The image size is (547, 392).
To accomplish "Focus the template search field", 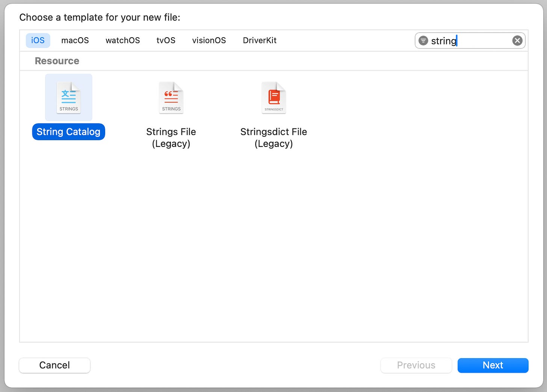I will pyautogui.click(x=470, y=41).
